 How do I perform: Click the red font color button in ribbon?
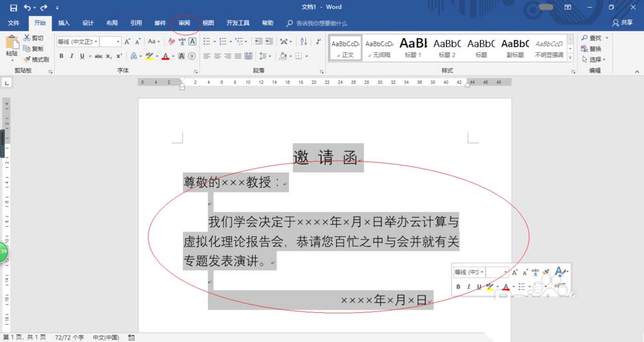point(165,57)
